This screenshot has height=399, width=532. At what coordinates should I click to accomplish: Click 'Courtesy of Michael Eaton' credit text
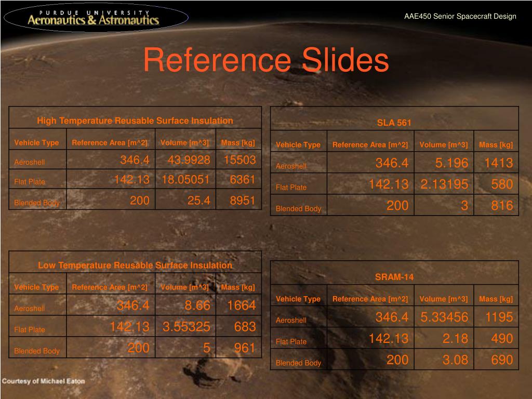(44, 381)
